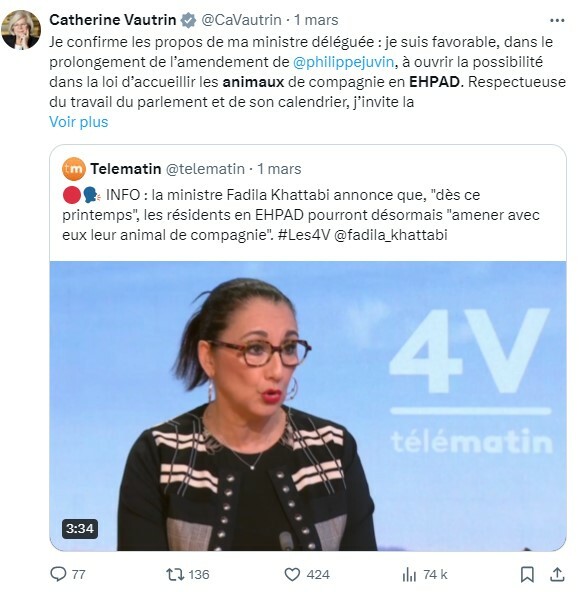The image size is (579, 592).
Task: Click the @CaVautrin handle
Action: [x=241, y=20]
